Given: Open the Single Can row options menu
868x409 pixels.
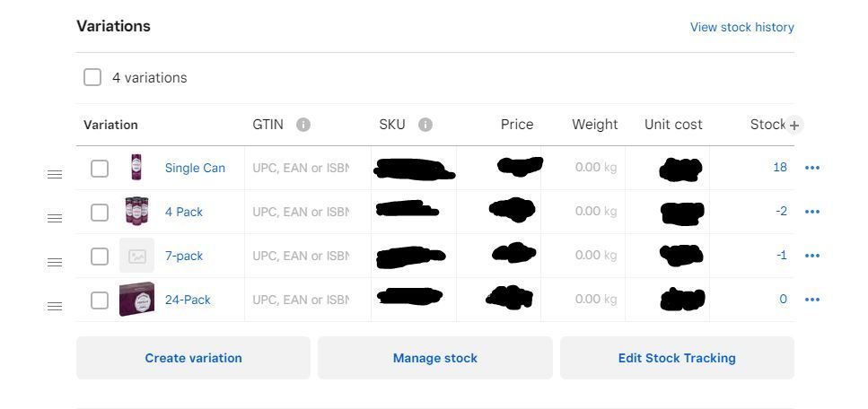Looking at the screenshot, I should click(x=812, y=168).
